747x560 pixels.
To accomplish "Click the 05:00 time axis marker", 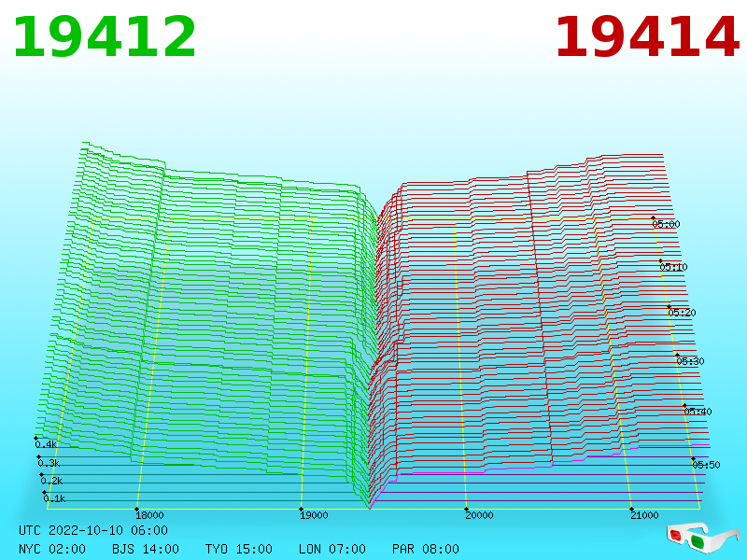I will (666, 224).
